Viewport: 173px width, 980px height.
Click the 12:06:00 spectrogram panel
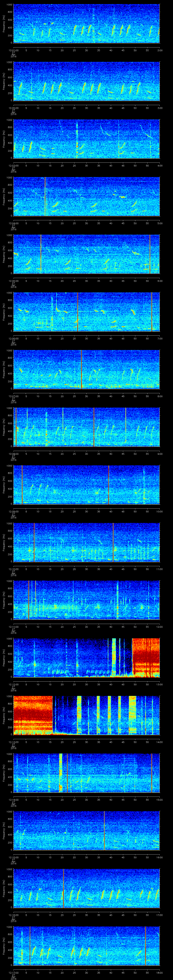coord(87,312)
